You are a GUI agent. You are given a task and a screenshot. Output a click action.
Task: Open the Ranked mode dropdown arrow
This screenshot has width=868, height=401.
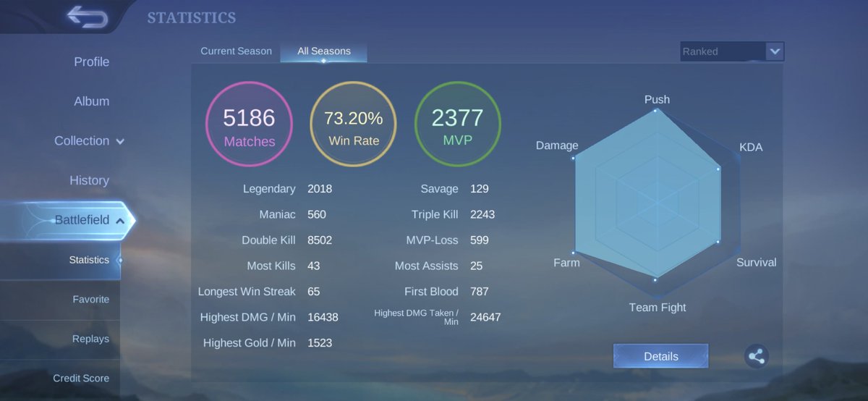coord(775,51)
